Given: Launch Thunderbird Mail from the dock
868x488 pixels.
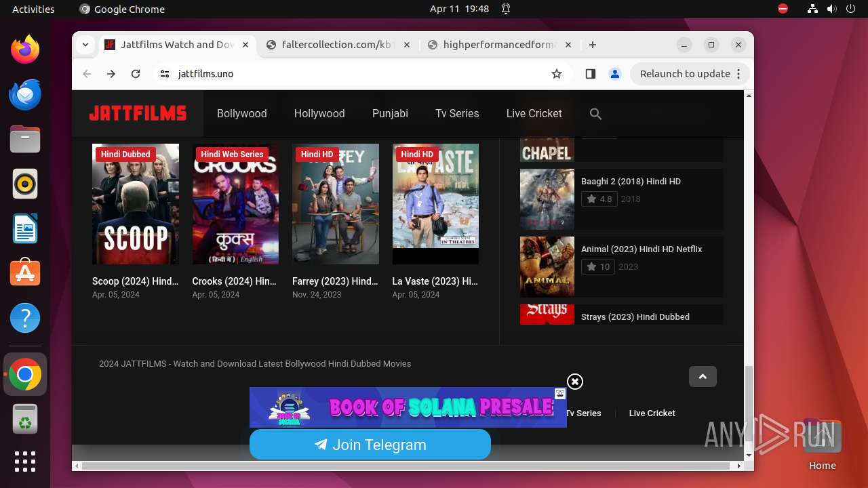Looking at the screenshot, I should [25, 94].
